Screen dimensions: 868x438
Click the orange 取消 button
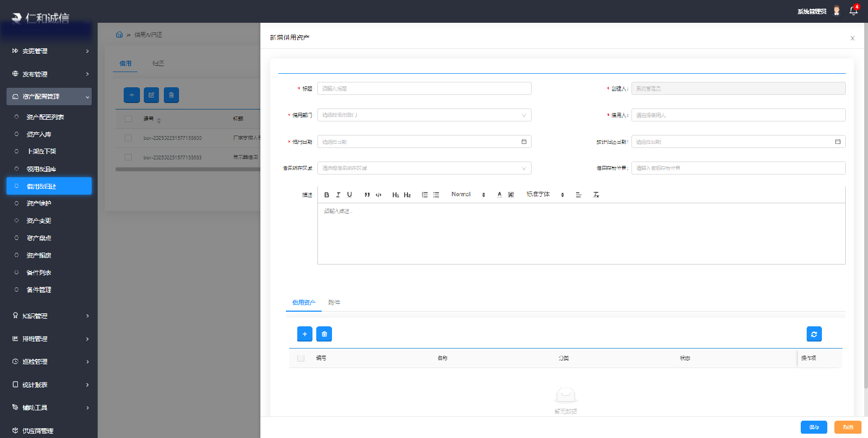[848, 427]
